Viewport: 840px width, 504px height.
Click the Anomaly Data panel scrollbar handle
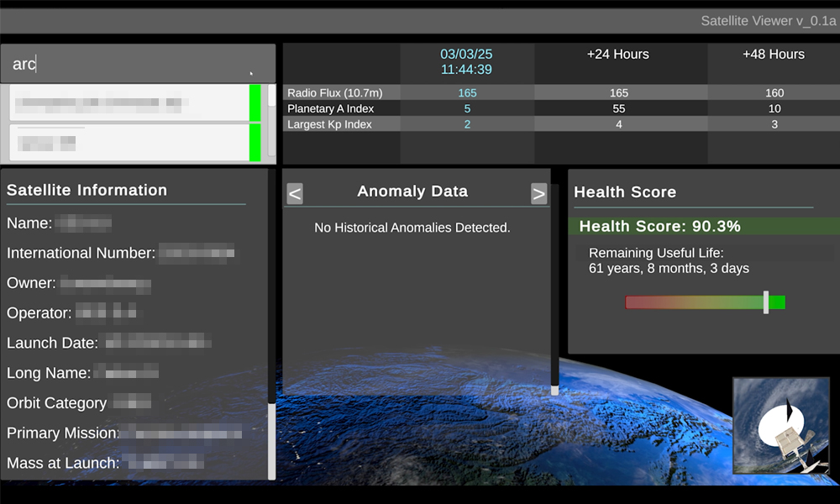pos(554,391)
